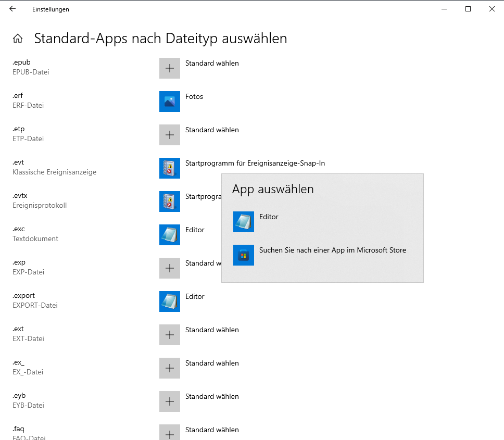Click the plus icon for .exp
Image resolution: width=504 pixels, height=440 pixels.
170,268
